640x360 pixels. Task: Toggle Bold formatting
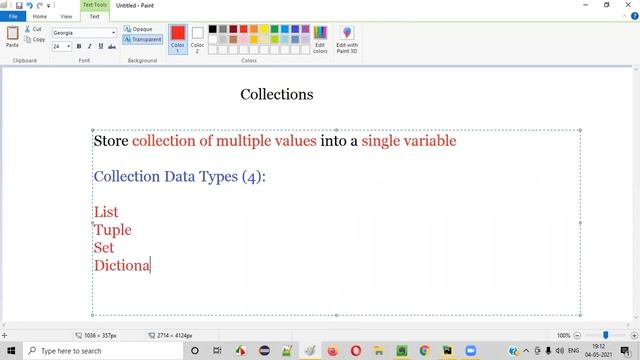click(79, 47)
